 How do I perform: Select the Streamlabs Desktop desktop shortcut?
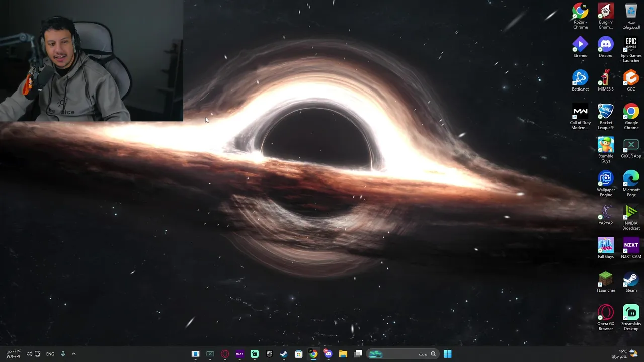[x=631, y=318]
